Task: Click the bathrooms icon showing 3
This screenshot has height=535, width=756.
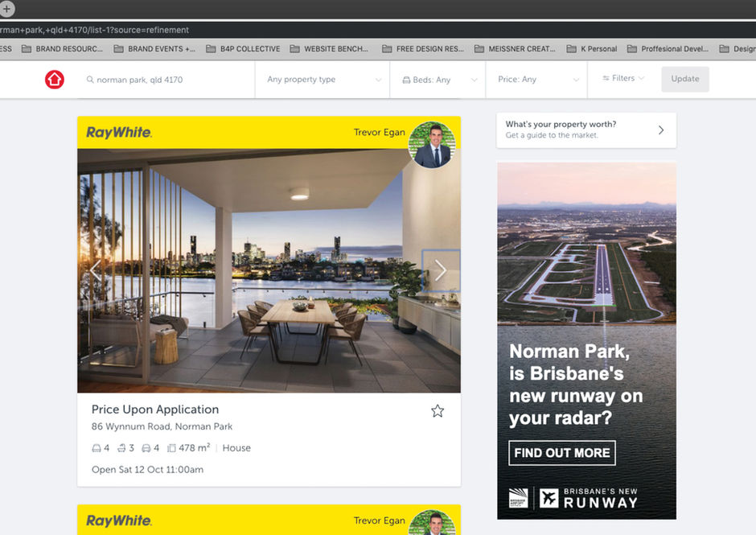Action: 121,448
